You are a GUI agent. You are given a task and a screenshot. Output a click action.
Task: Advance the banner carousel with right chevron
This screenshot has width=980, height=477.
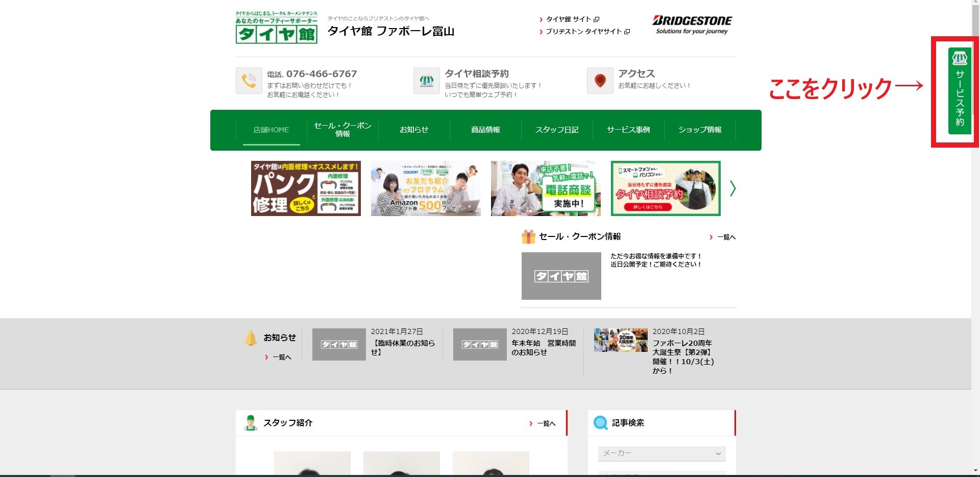(x=733, y=188)
